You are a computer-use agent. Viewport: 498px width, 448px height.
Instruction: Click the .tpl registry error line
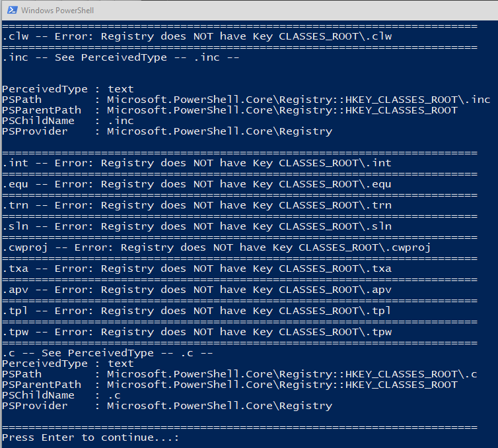(x=197, y=311)
